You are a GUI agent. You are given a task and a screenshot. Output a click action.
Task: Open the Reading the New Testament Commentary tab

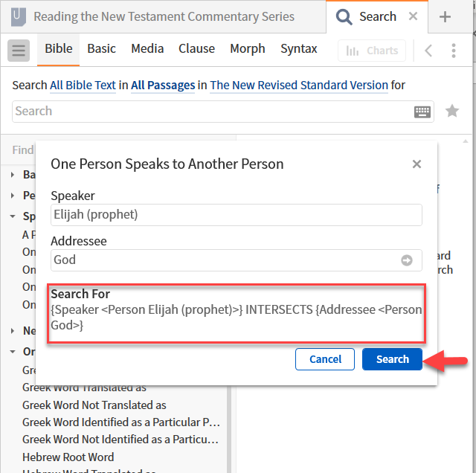(164, 16)
